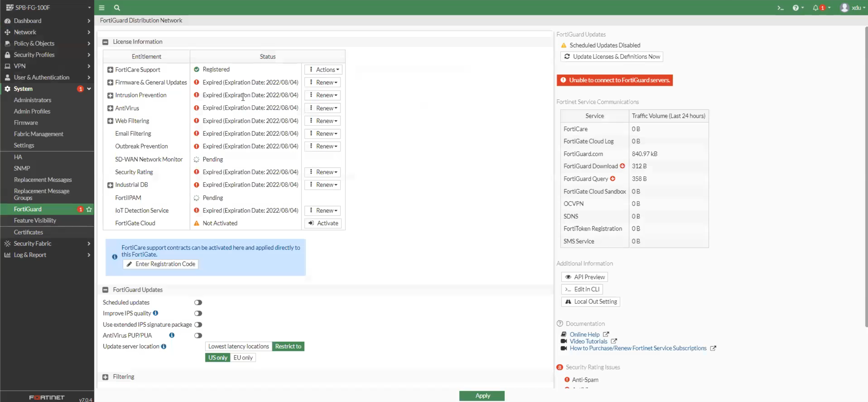Open Administrators in the System menu

pyautogui.click(x=32, y=100)
